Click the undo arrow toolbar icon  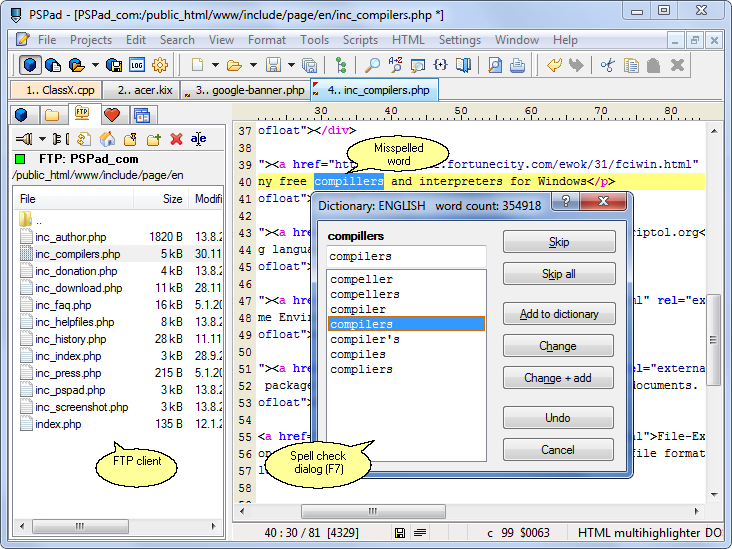554,65
